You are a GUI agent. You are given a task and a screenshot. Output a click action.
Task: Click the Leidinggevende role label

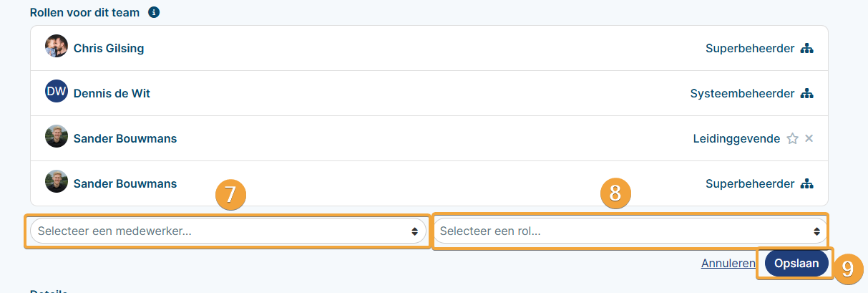736,139
